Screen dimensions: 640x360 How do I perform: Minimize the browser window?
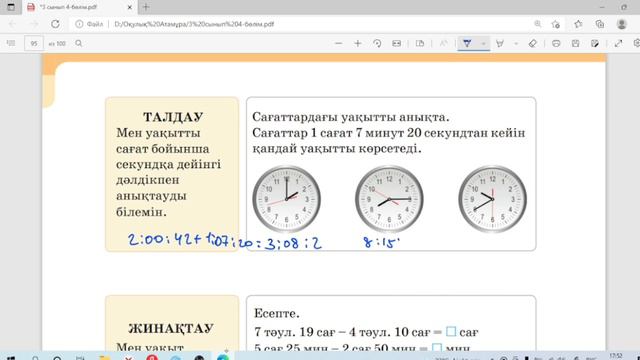602,7
